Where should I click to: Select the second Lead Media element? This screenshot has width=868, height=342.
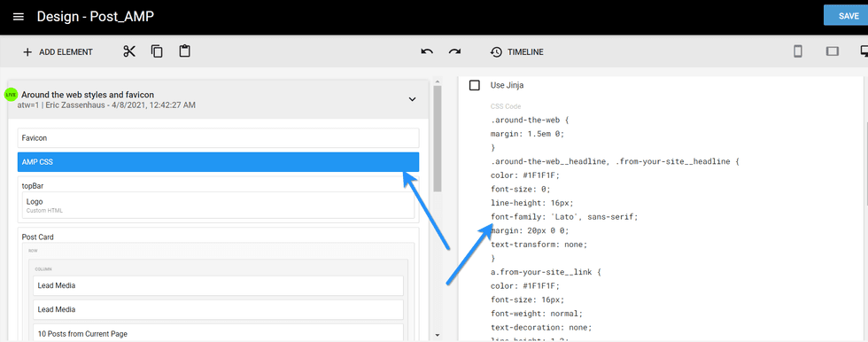point(218,309)
